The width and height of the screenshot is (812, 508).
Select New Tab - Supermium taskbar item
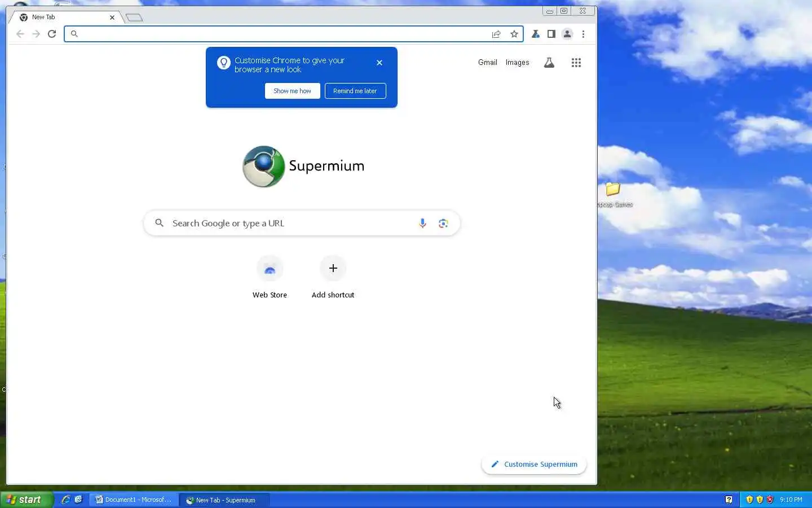(224, 500)
